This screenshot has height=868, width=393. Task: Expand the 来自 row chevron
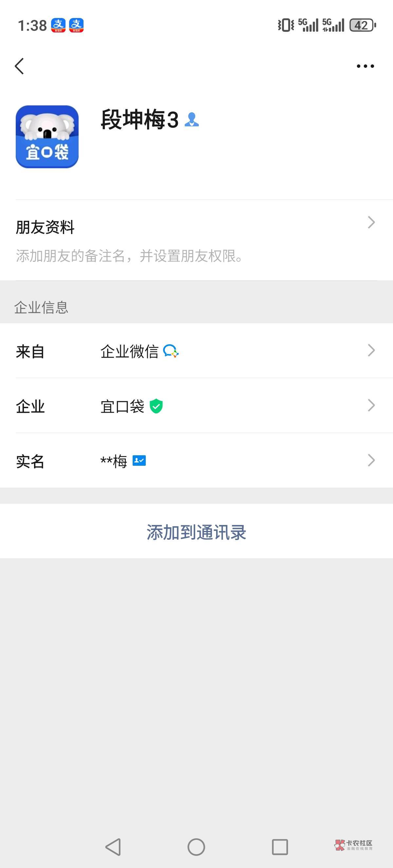[x=371, y=351]
